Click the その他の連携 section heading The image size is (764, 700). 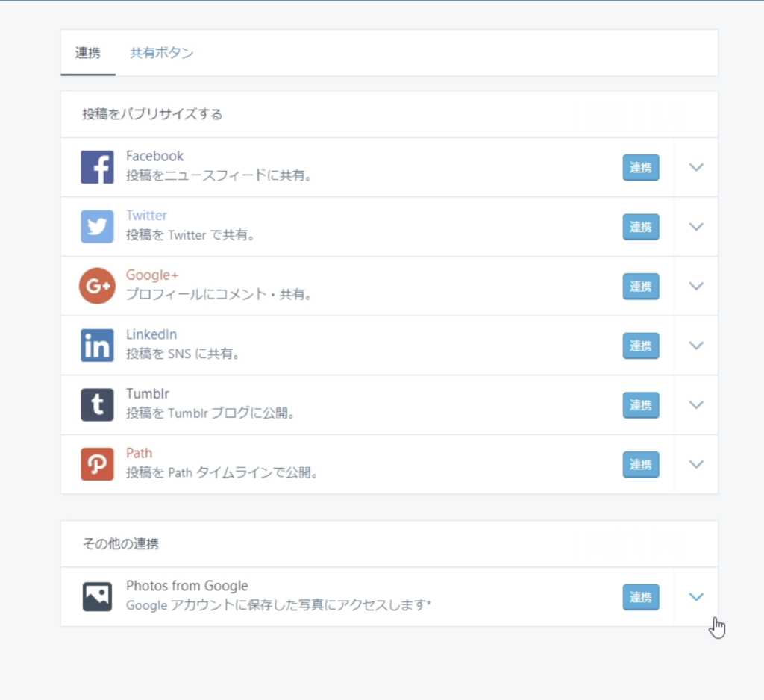coord(120,543)
